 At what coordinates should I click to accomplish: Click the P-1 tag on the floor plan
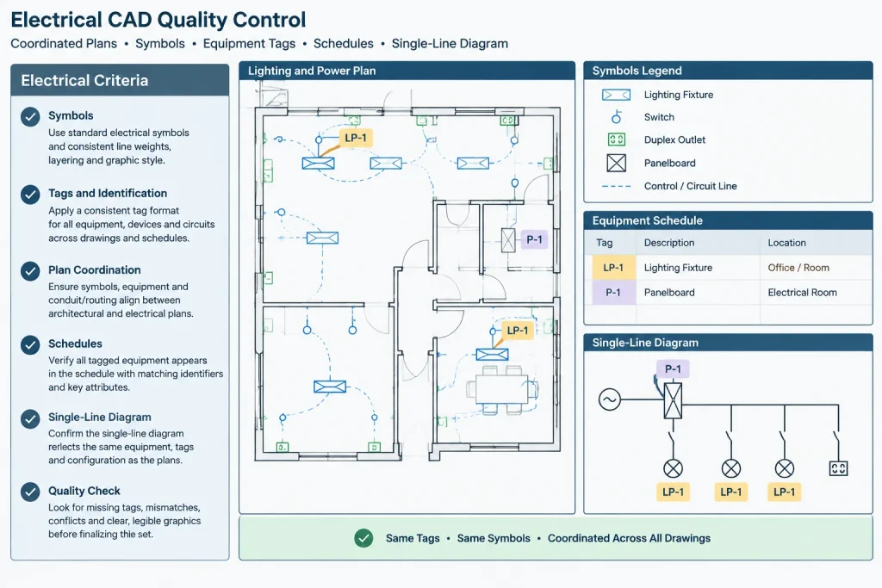pos(534,240)
